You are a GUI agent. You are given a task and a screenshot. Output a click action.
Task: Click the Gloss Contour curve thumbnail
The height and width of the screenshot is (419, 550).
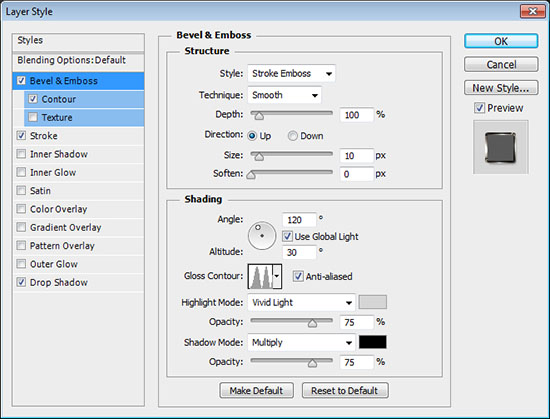click(260, 277)
